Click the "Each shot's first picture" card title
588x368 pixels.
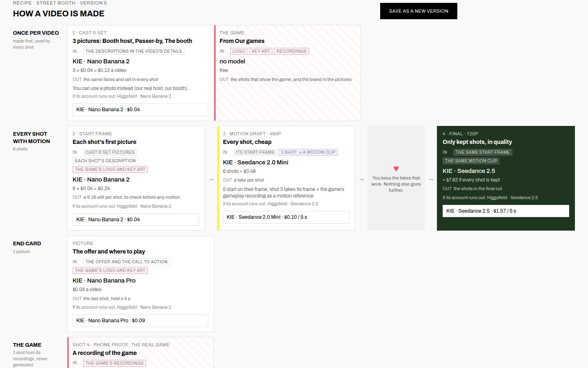coord(105,142)
